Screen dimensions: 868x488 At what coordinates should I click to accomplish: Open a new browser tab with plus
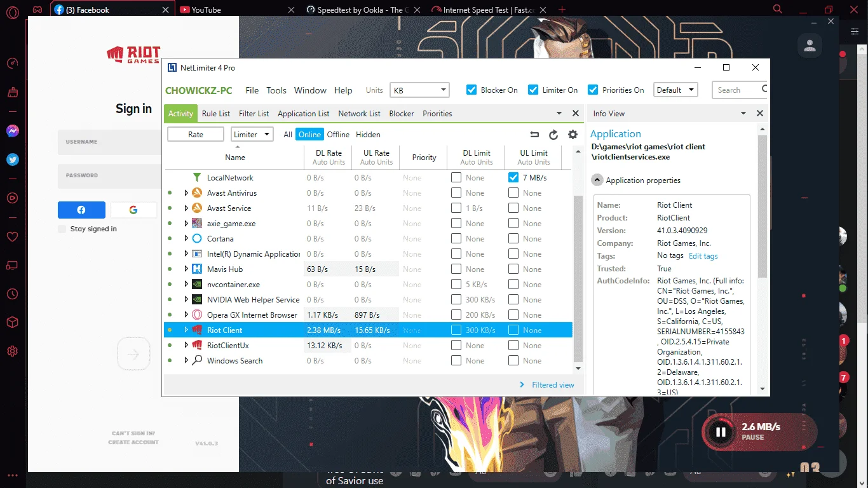point(562,10)
